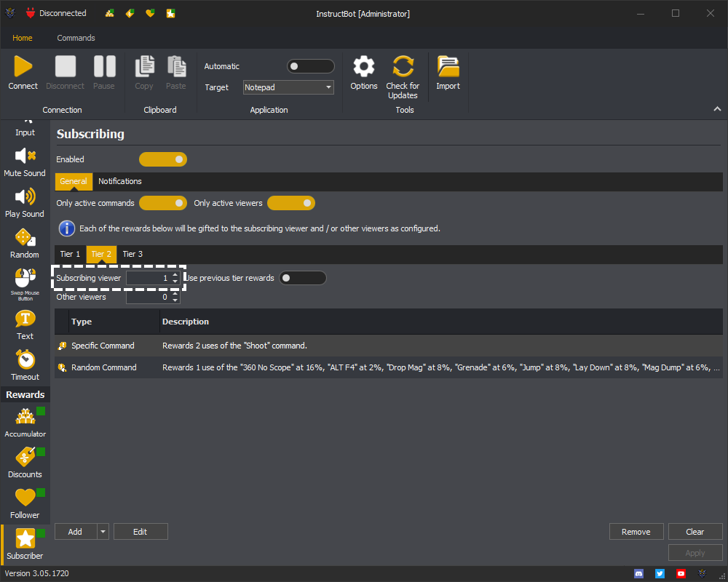This screenshot has height=582, width=728.
Task: Click the YouTube icon in status bar
Action: 681,574
